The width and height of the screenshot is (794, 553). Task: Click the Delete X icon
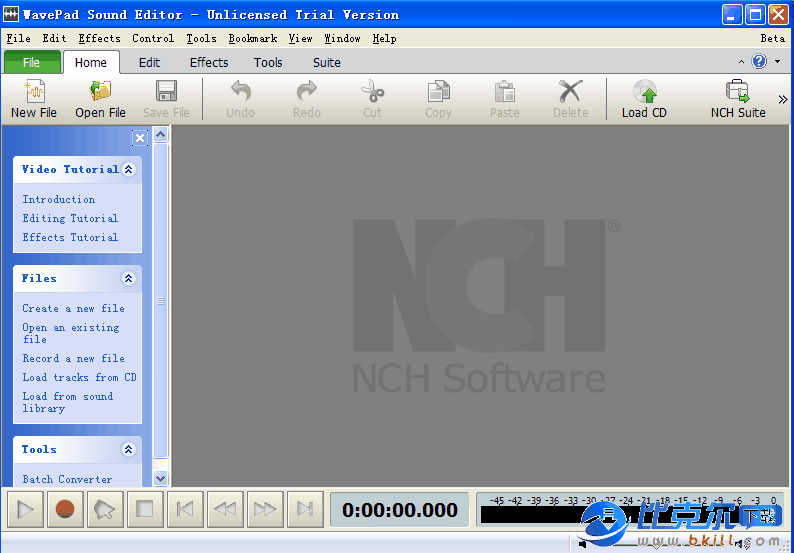pyautogui.click(x=571, y=92)
